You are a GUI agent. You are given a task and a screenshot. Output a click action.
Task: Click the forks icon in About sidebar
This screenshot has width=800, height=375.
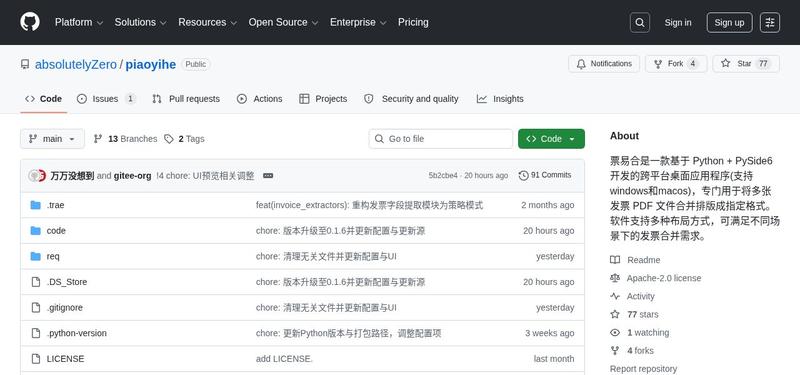coord(615,351)
